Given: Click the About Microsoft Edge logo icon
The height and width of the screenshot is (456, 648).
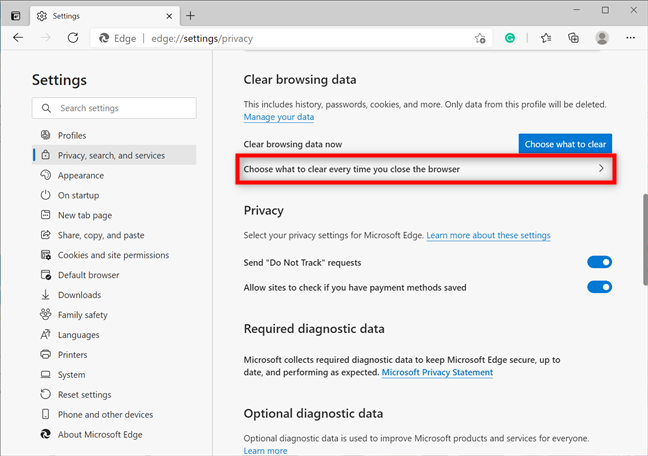Looking at the screenshot, I should point(45,434).
